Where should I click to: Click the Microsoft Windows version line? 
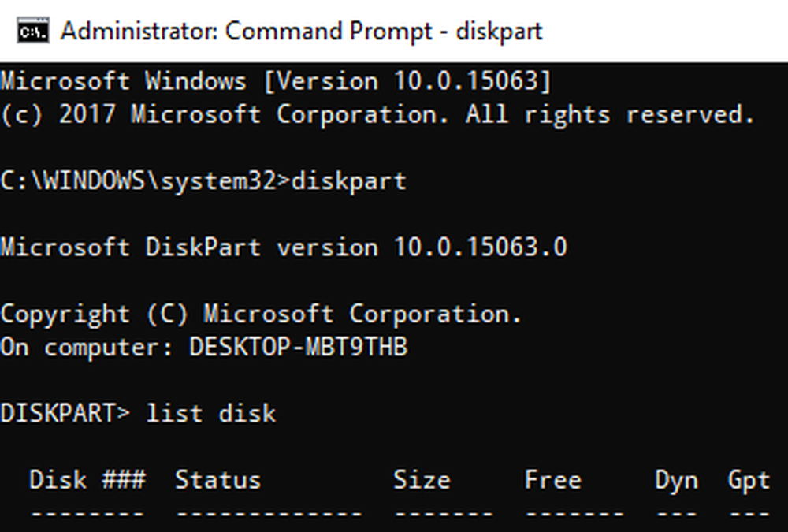click(x=277, y=81)
